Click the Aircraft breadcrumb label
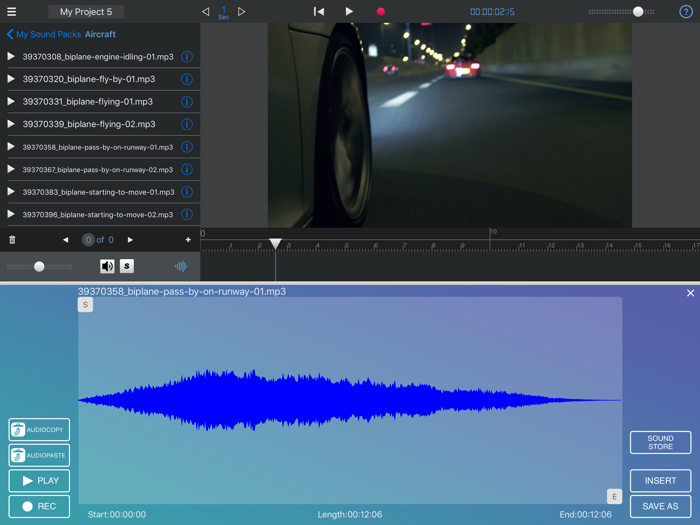This screenshot has height=525, width=700. [100, 34]
